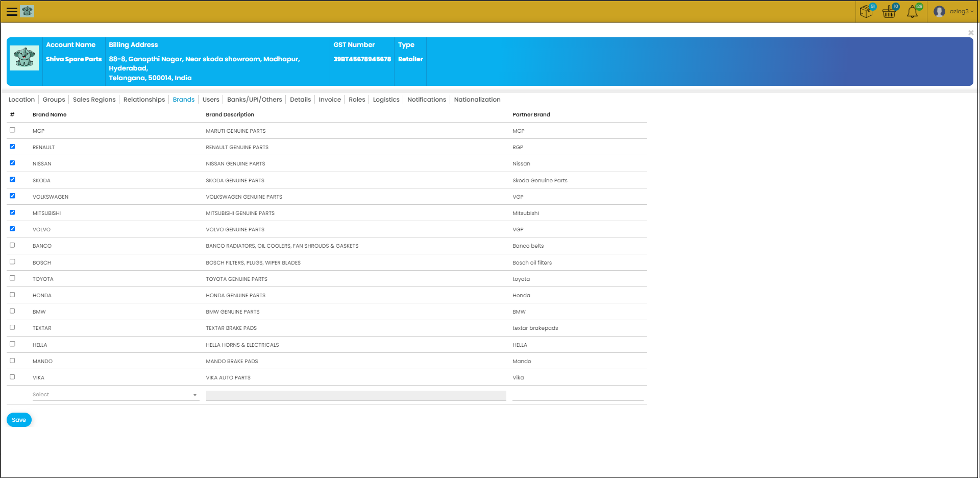
Task: Check the BMW brand checkbox
Action: click(12, 311)
